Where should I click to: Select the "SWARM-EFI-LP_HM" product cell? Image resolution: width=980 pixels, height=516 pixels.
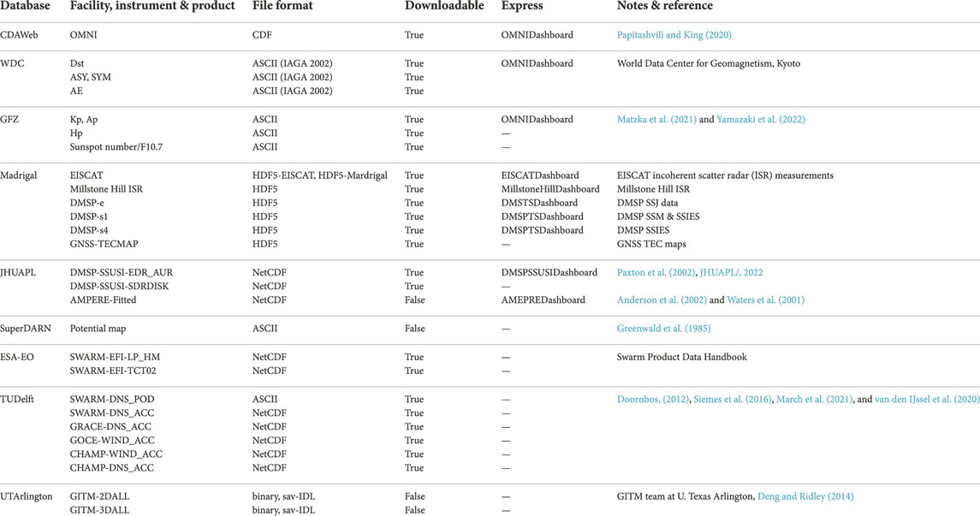coord(115,358)
